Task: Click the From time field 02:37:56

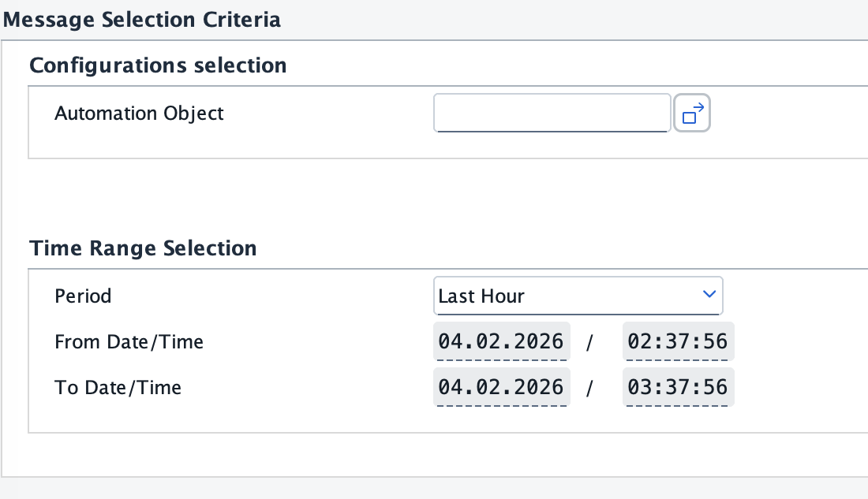Action: click(x=678, y=342)
